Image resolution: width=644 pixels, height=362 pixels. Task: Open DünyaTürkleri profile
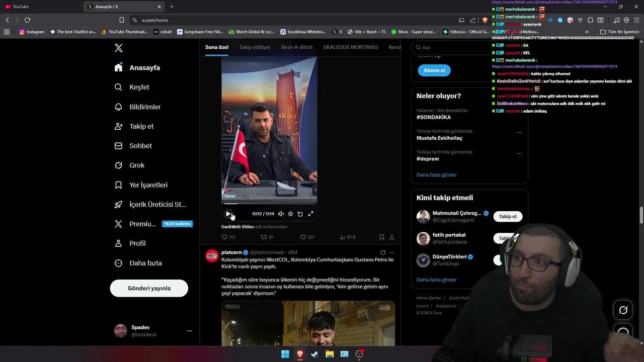pos(450,256)
